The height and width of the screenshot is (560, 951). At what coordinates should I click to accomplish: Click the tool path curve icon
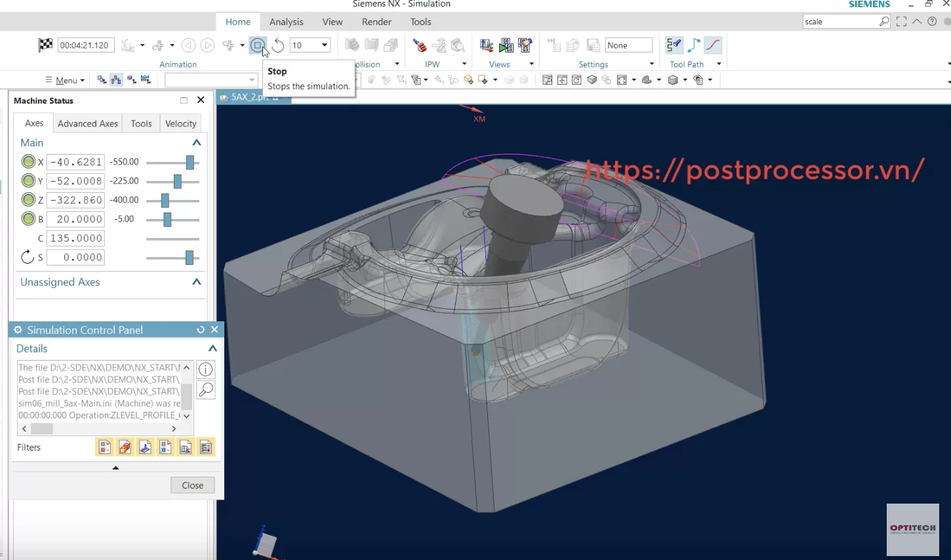(713, 45)
